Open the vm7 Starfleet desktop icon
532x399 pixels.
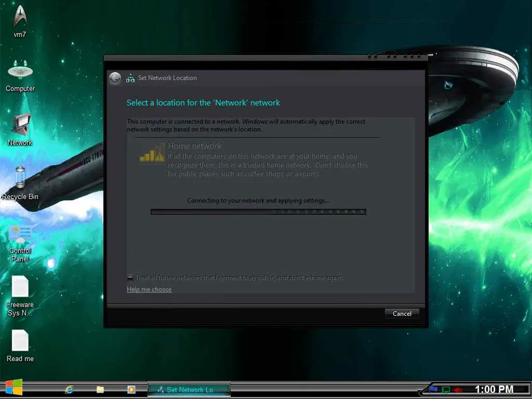pyautogui.click(x=20, y=21)
